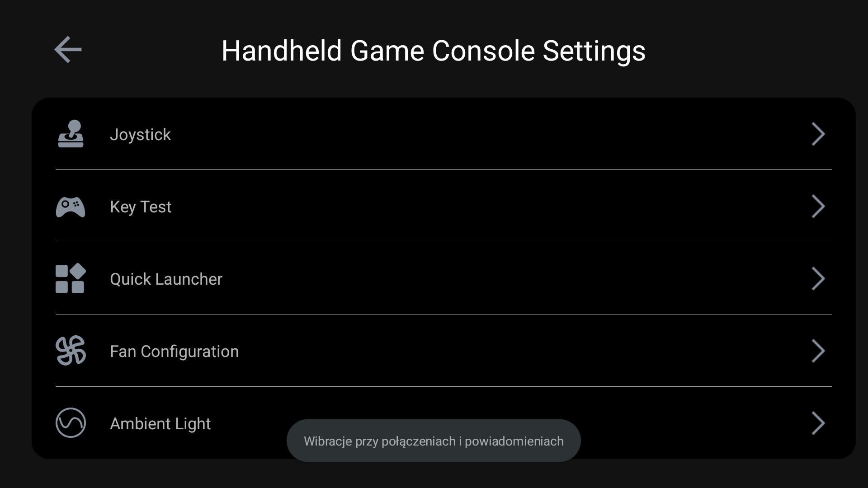The width and height of the screenshot is (868, 488).
Task: Click the gamepad Key Test icon
Action: [x=71, y=207]
